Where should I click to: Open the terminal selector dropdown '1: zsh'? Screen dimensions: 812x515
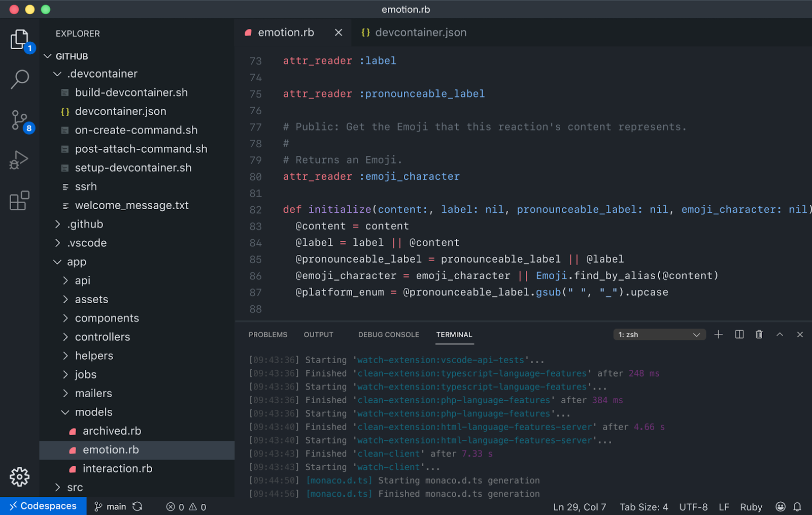pyautogui.click(x=659, y=335)
